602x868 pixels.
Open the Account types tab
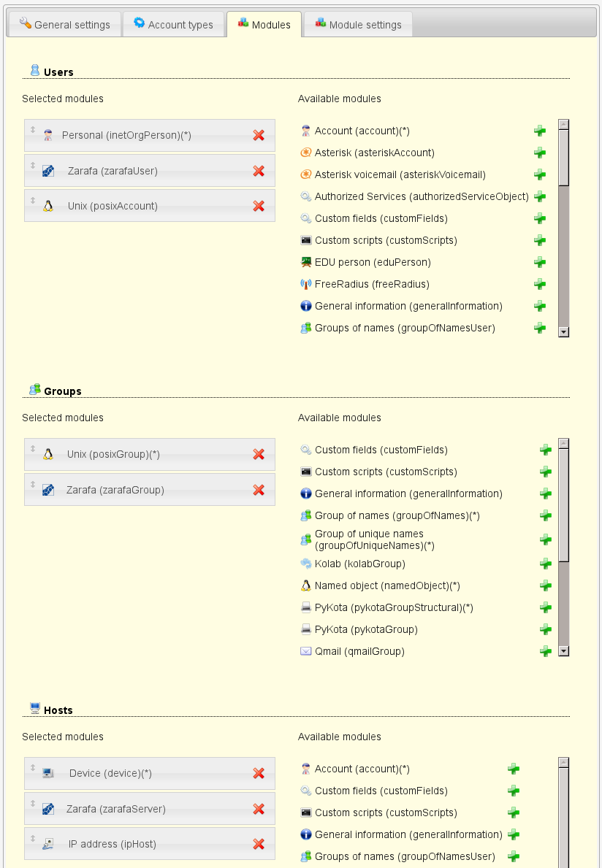click(173, 24)
